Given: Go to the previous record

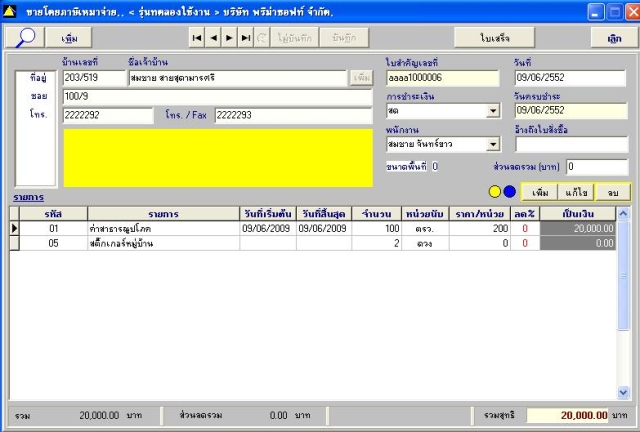Looking at the screenshot, I should [x=213, y=38].
